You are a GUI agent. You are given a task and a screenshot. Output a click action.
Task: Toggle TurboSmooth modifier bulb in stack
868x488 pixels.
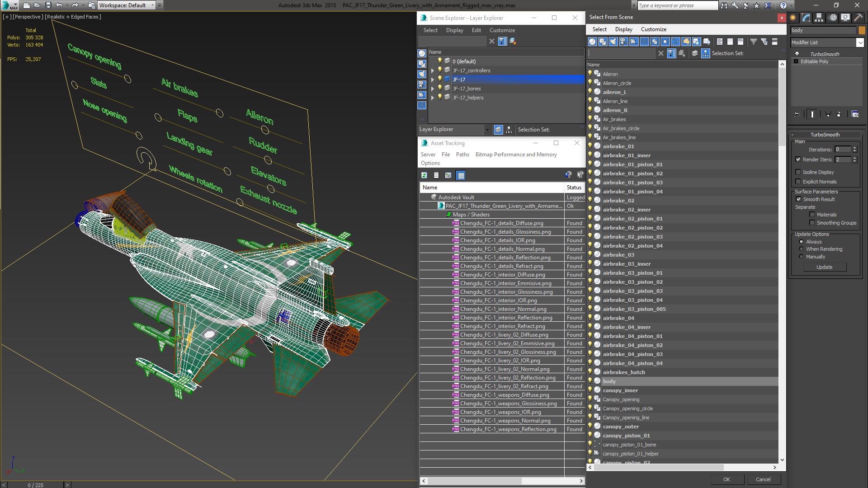[x=797, y=54]
